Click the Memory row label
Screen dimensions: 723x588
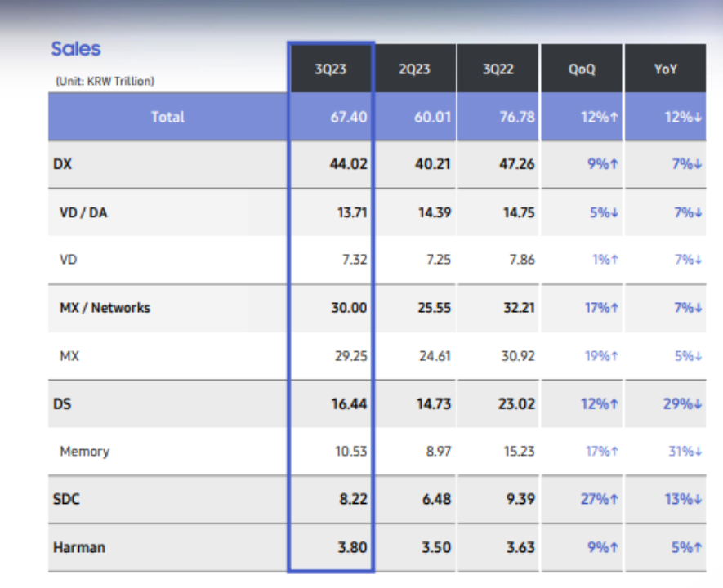pos(84,451)
